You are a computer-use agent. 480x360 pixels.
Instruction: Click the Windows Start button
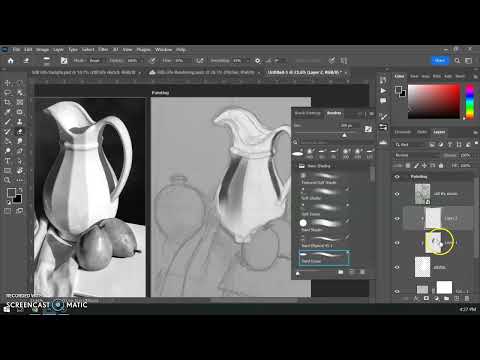pyautogui.click(x=7, y=309)
